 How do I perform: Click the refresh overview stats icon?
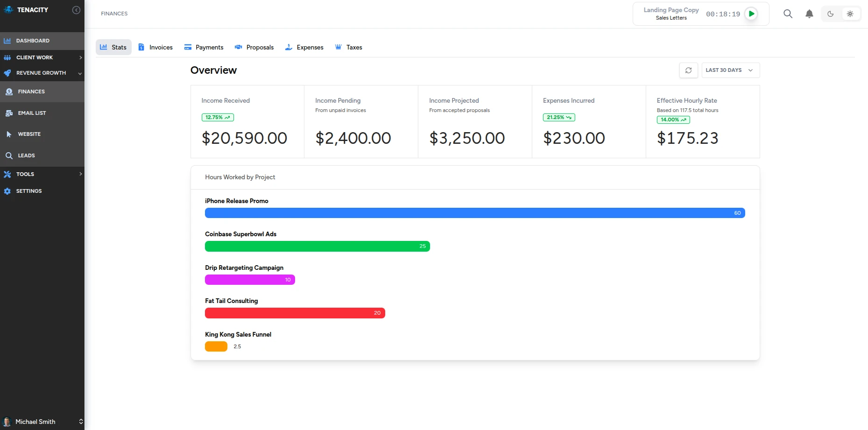coord(688,70)
